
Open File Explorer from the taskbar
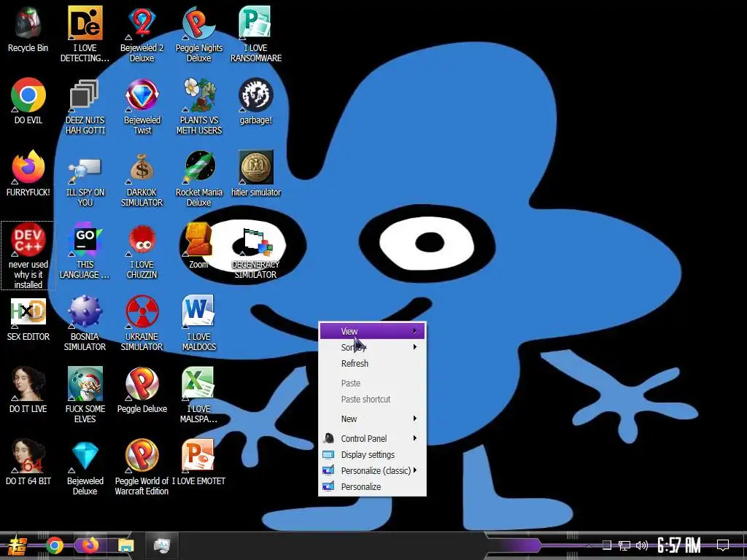tap(125, 545)
